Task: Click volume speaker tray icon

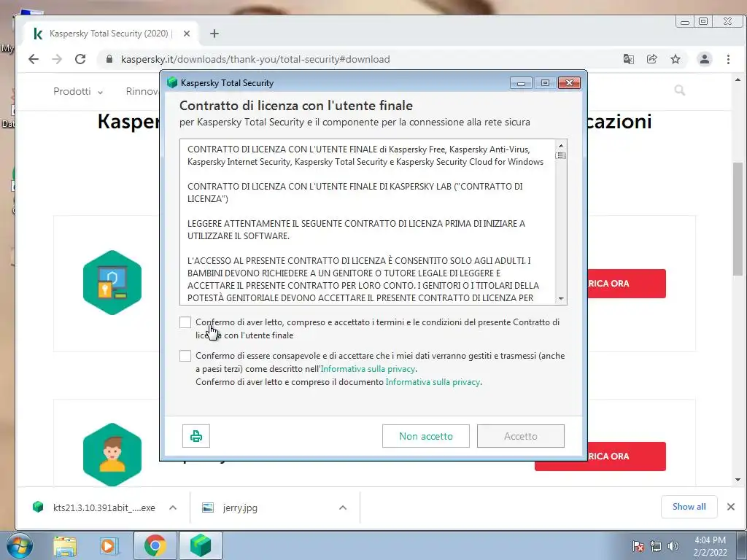Action: [673, 546]
